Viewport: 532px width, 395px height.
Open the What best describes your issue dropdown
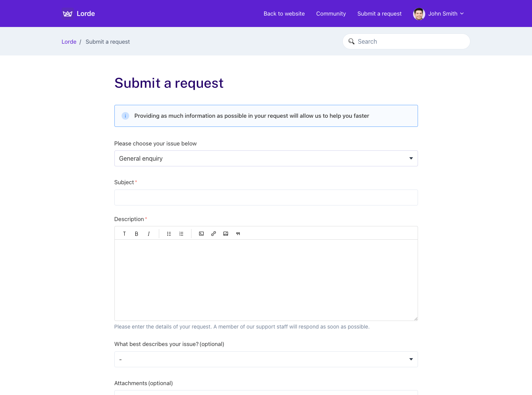(x=266, y=359)
